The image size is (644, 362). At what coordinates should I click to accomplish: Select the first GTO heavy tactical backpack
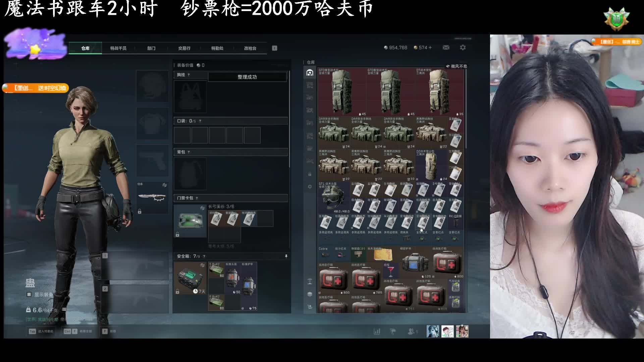click(341, 92)
